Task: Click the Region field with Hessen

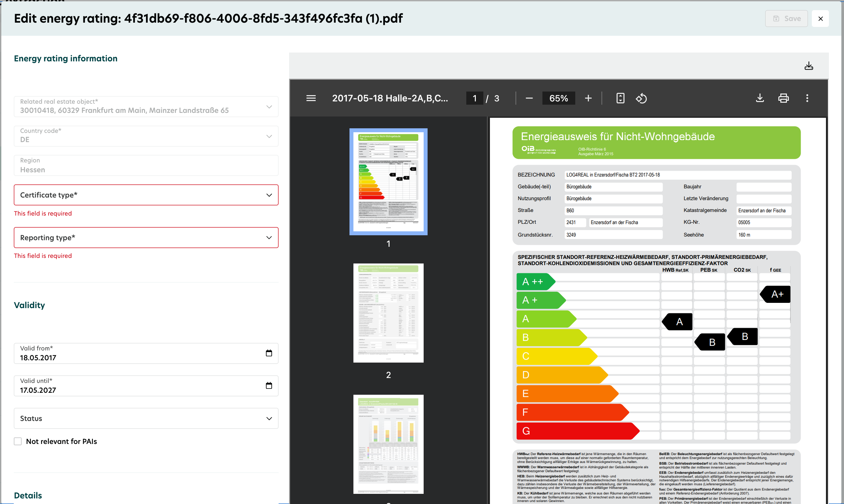Action: 146,165
